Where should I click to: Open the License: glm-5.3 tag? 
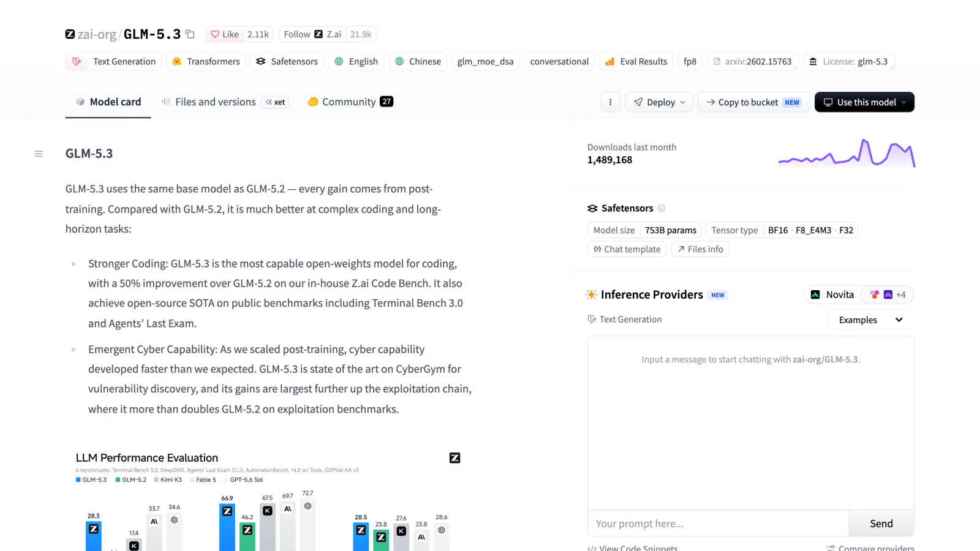click(848, 61)
